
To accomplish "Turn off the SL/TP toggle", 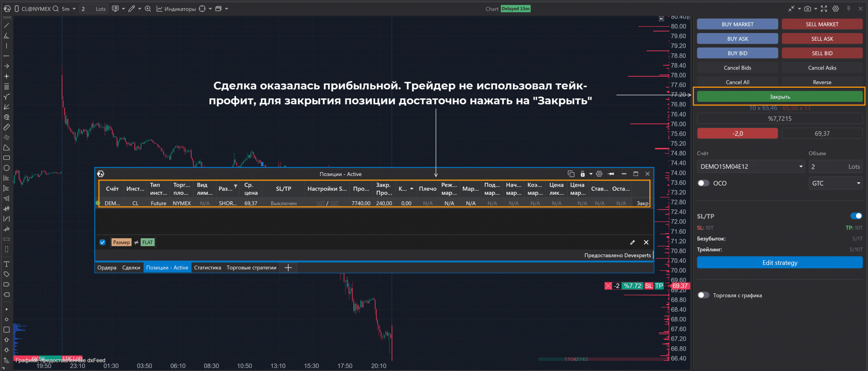I will (x=856, y=216).
